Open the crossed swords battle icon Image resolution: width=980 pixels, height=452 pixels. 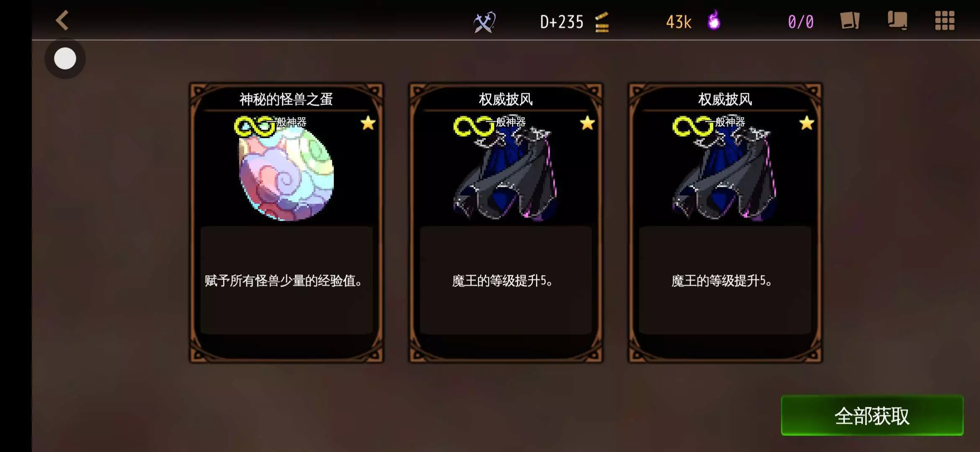coord(484,22)
